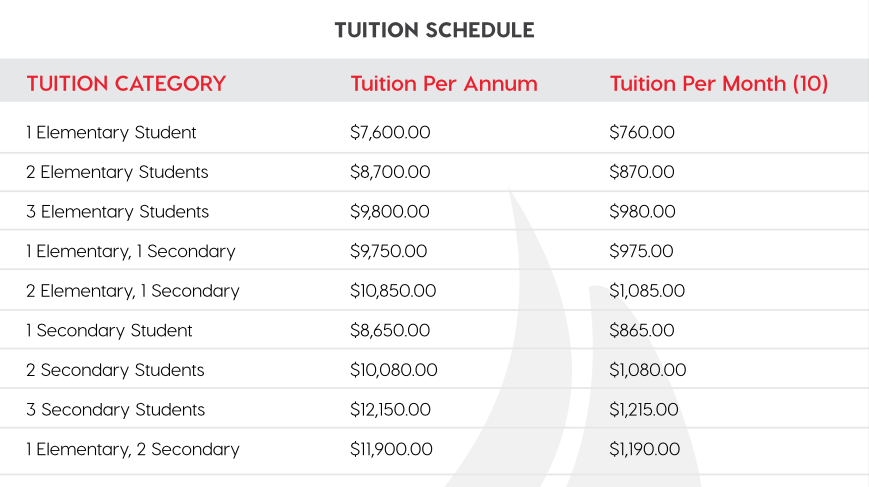The image size is (869, 487).
Task: Select the 2 Elementary, 1 Secondary label
Action: 132,291
